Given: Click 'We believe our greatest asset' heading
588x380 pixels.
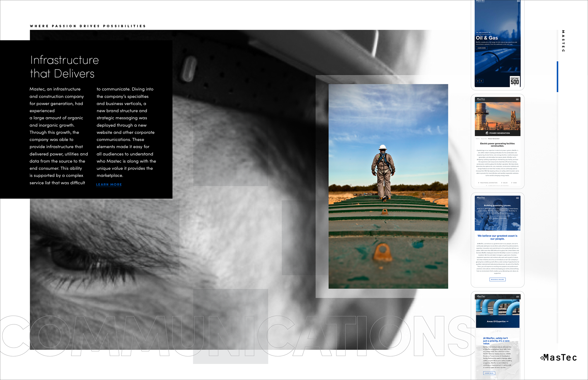Looking at the screenshot, I should click(x=497, y=237).
